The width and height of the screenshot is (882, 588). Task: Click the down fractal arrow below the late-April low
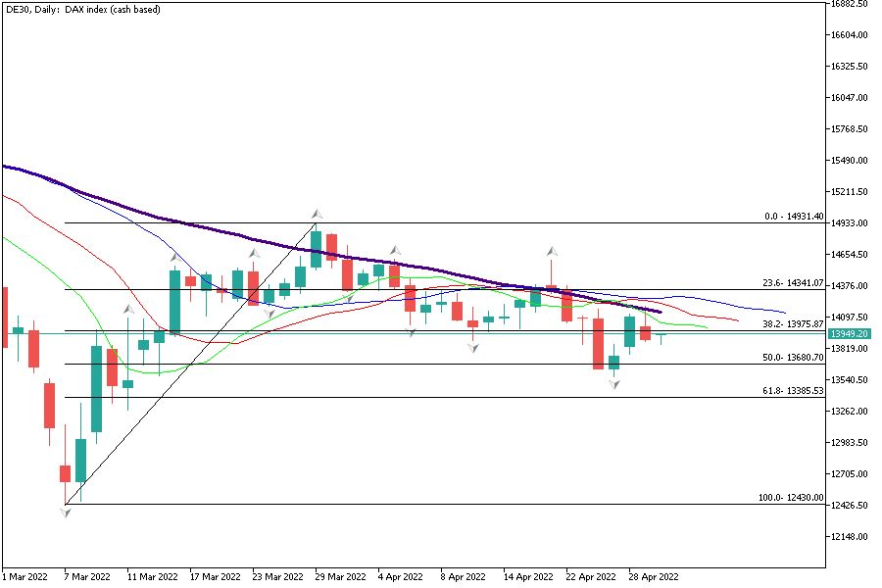(x=614, y=384)
